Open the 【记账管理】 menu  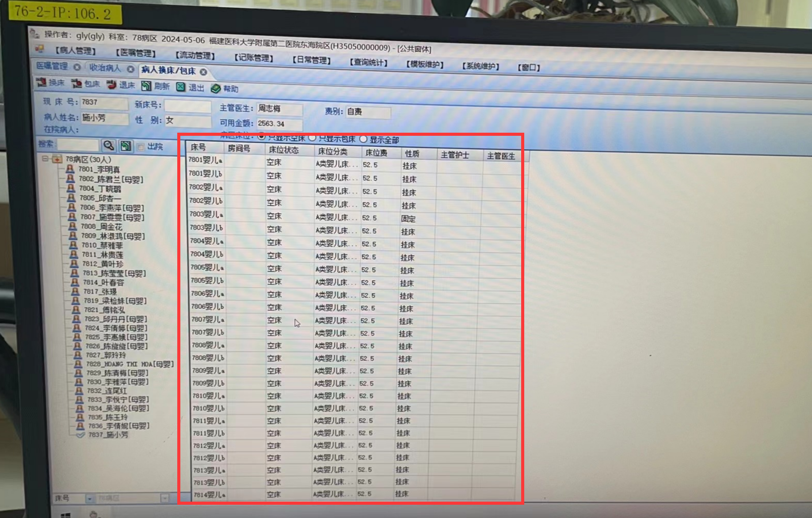coord(254,58)
